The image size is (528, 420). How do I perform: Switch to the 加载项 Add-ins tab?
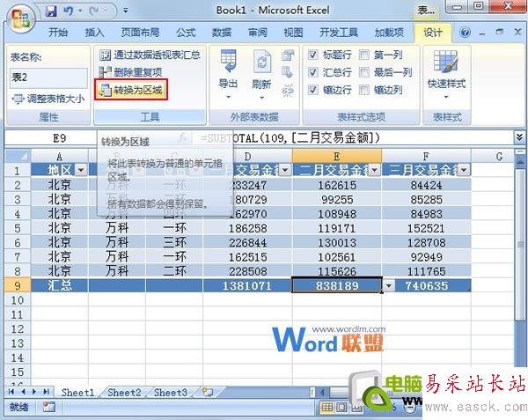tap(389, 33)
